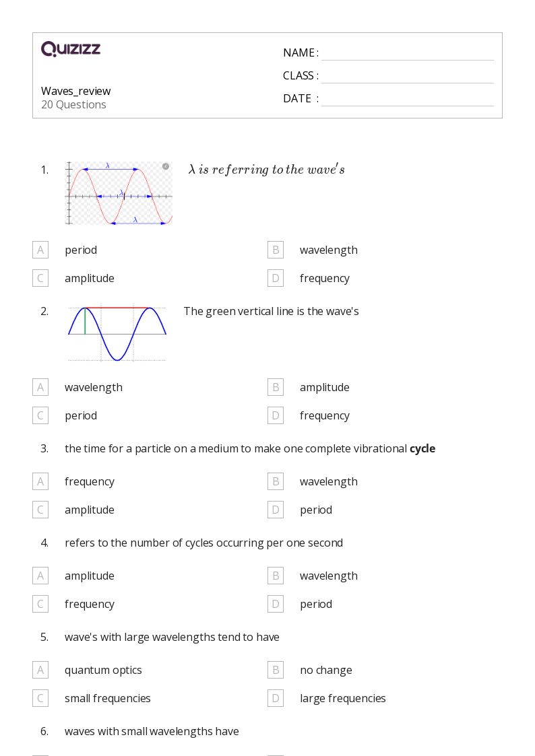Select option A wavelength in question 2
The image size is (535, 756).
pyautogui.click(x=40, y=387)
